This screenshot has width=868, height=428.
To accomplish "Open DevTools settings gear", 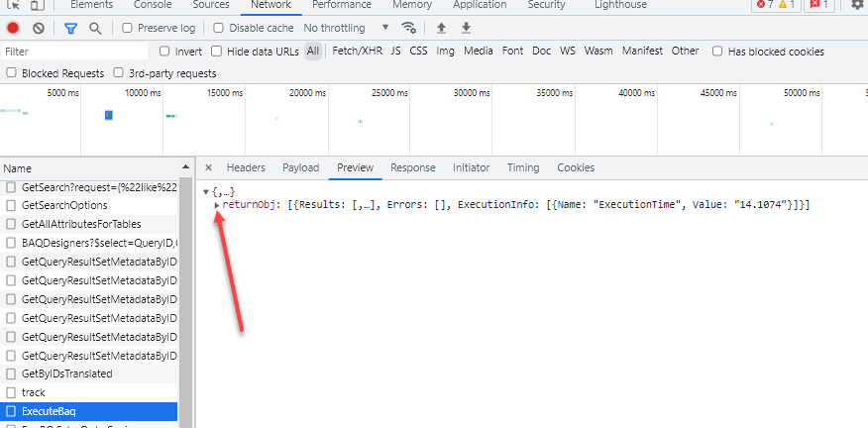I will [857, 5].
